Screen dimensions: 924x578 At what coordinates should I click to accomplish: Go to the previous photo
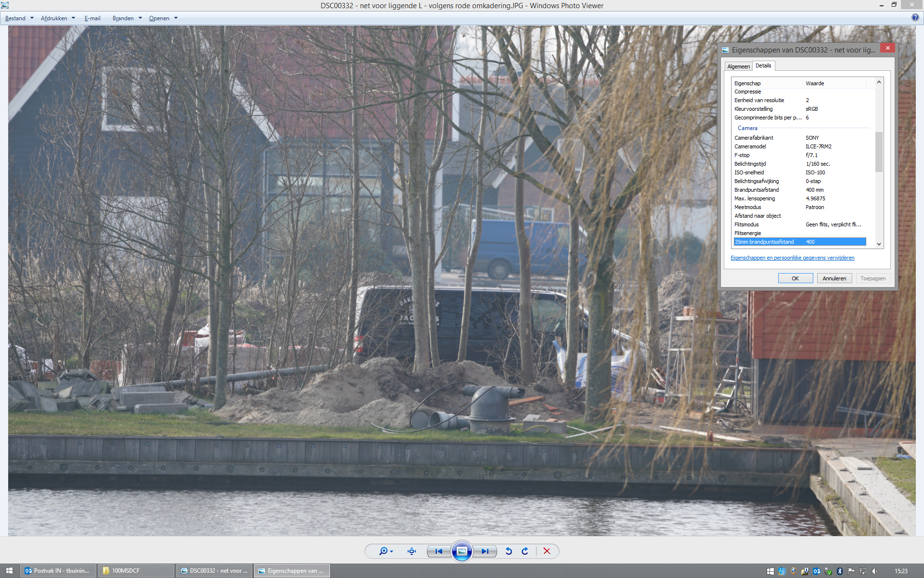tap(438, 551)
